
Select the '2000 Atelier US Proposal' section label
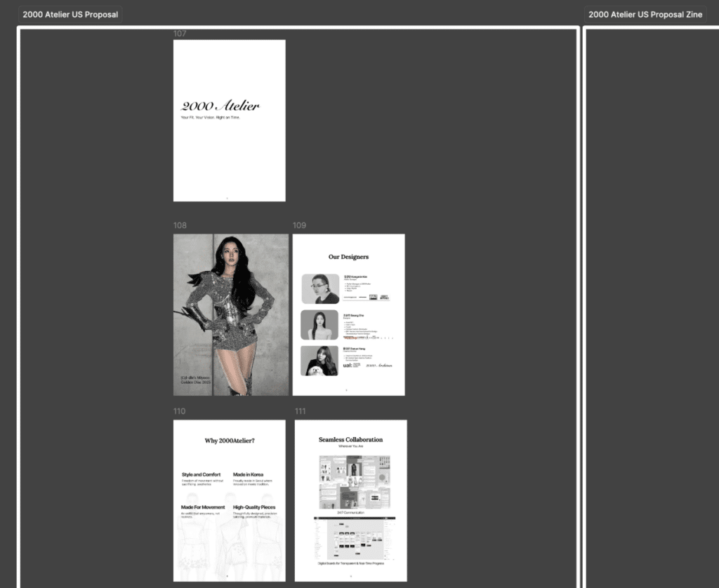point(70,15)
